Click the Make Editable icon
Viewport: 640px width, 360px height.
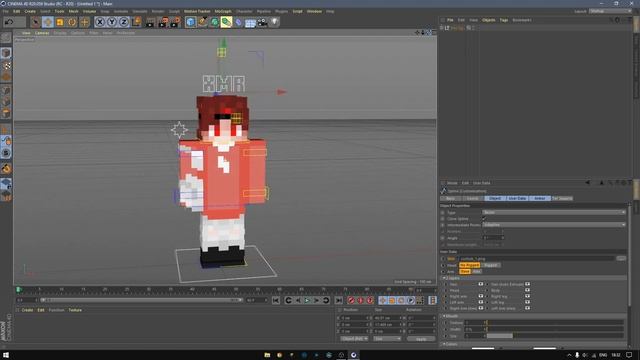point(6,38)
